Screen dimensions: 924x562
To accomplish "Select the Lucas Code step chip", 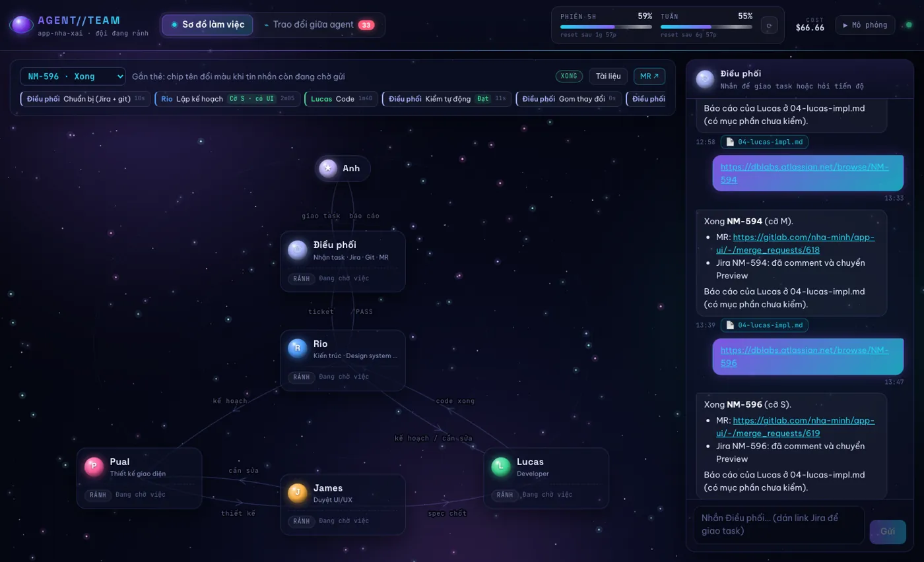I will click(341, 99).
